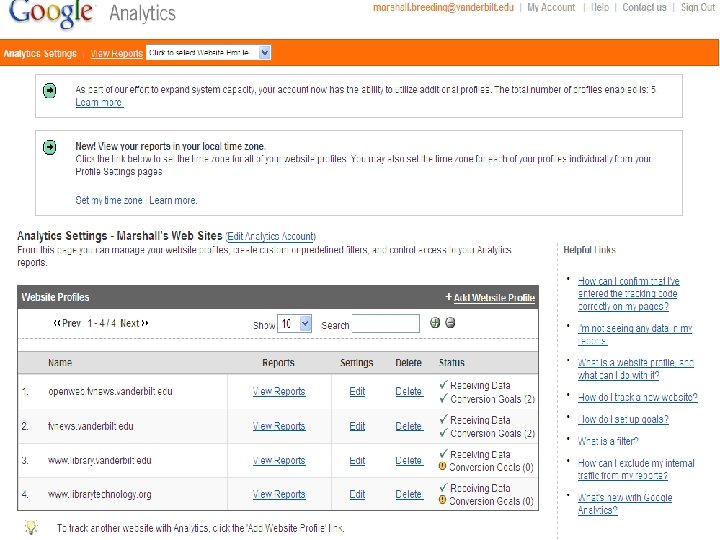Screen dimensions: 720x540
Task: Go to Prev page of profiles
Action: click(67, 323)
